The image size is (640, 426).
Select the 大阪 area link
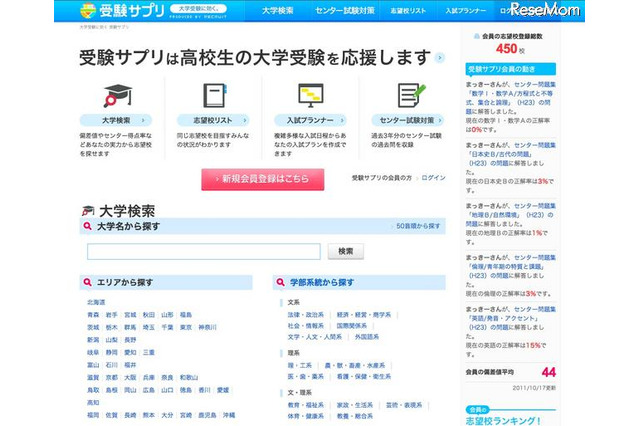coord(130,377)
